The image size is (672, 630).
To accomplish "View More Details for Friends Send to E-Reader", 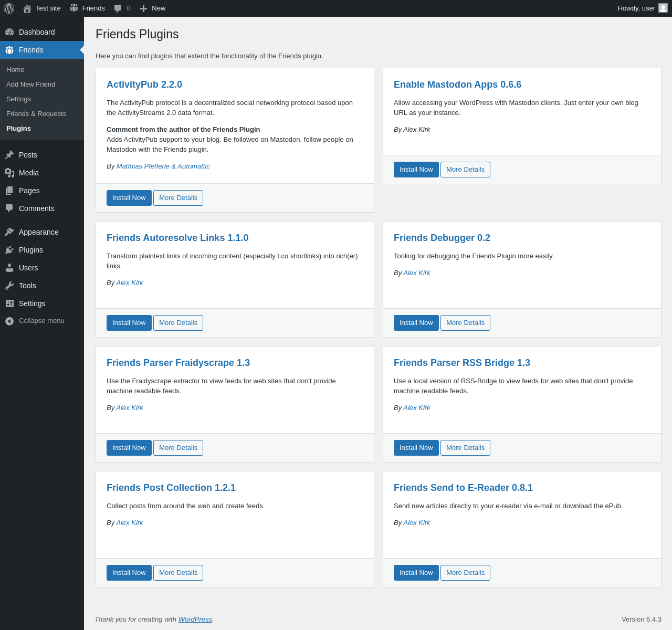I will (x=465, y=573).
